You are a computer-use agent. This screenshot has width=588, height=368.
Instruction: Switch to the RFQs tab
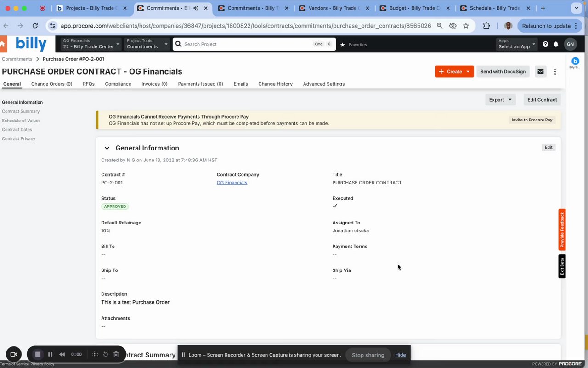89,84
